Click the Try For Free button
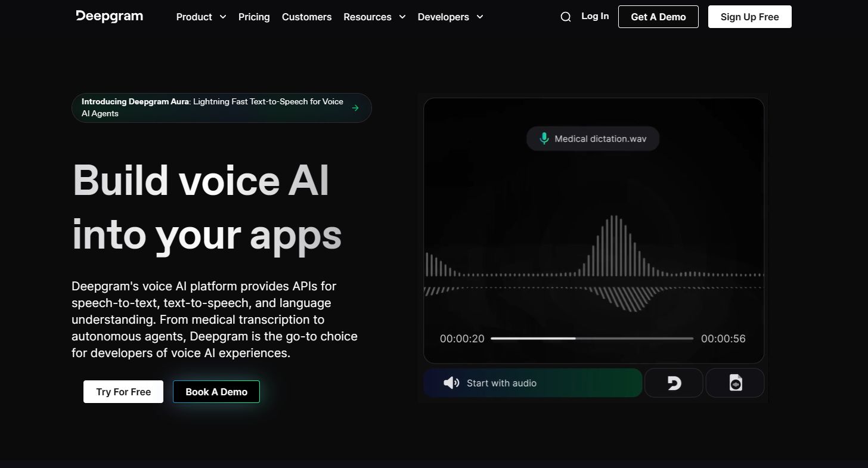Viewport: 868px width, 468px height. point(123,392)
